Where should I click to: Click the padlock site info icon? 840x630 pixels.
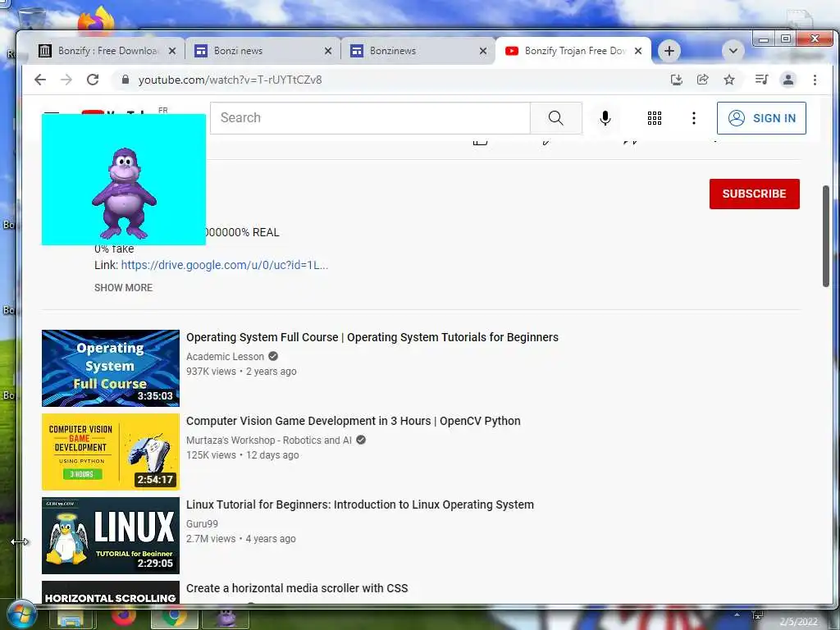pyautogui.click(x=126, y=80)
